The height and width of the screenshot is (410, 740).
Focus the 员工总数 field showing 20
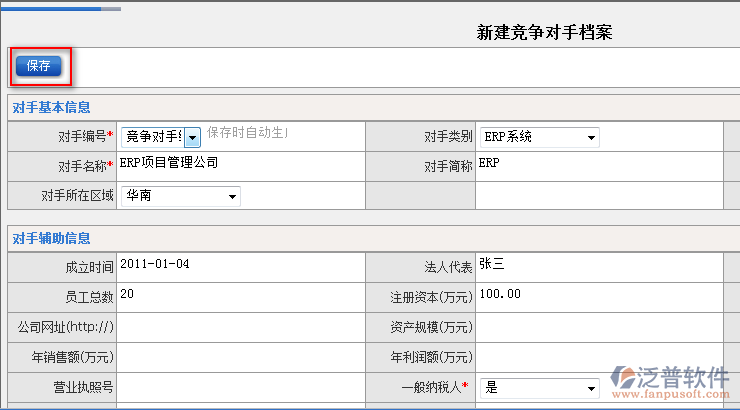[240, 296]
